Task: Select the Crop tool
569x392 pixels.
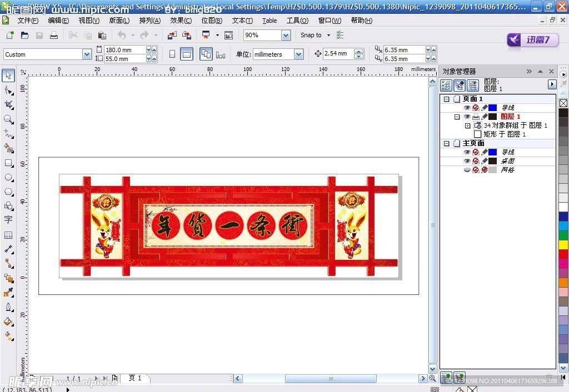Action: (x=8, y=105)
